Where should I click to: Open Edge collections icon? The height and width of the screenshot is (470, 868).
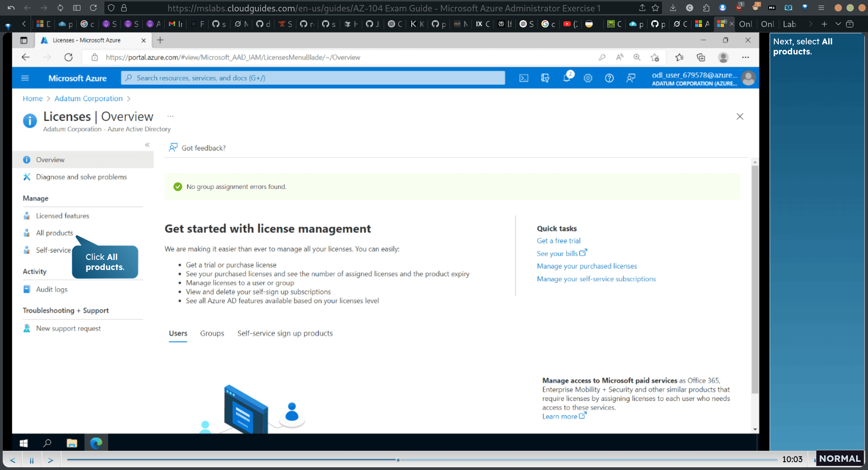tap(701, 57)
